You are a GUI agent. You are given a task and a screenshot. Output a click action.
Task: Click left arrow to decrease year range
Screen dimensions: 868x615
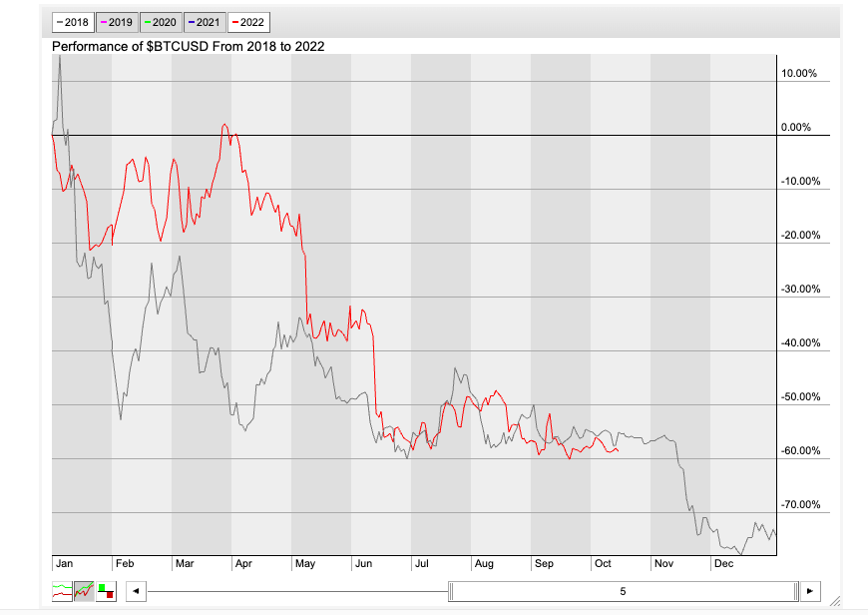point(136,591)
